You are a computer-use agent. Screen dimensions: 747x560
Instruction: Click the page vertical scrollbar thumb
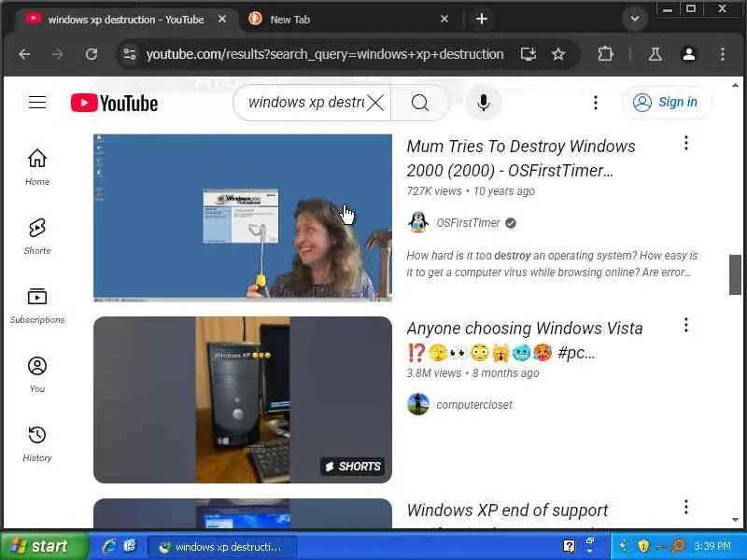tap(735, 274)
